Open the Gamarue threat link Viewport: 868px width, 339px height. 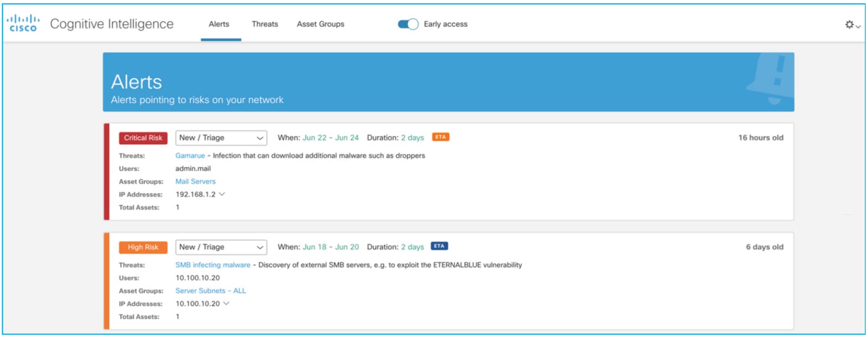tap(190, 156)
